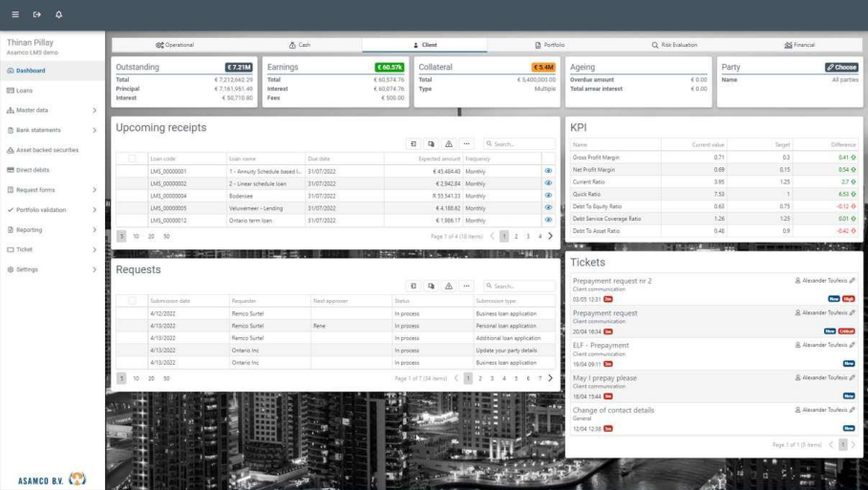
Task: Click the copy icon in Upcoming receipts toolbar
Action: click(x=432, y=144)
